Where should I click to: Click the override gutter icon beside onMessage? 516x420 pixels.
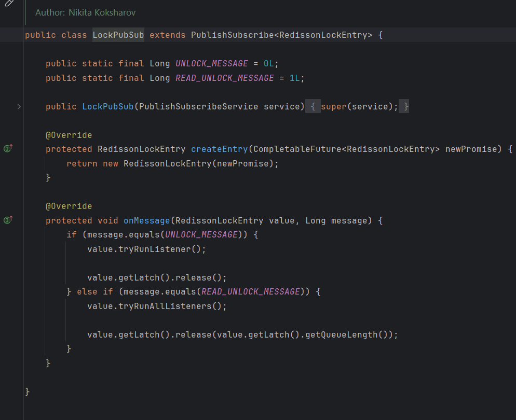[x=8, y=220]
